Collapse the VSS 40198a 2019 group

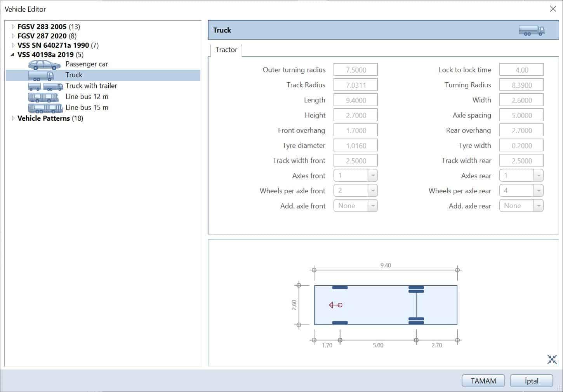pyautogui.click(x=13, y=55)
